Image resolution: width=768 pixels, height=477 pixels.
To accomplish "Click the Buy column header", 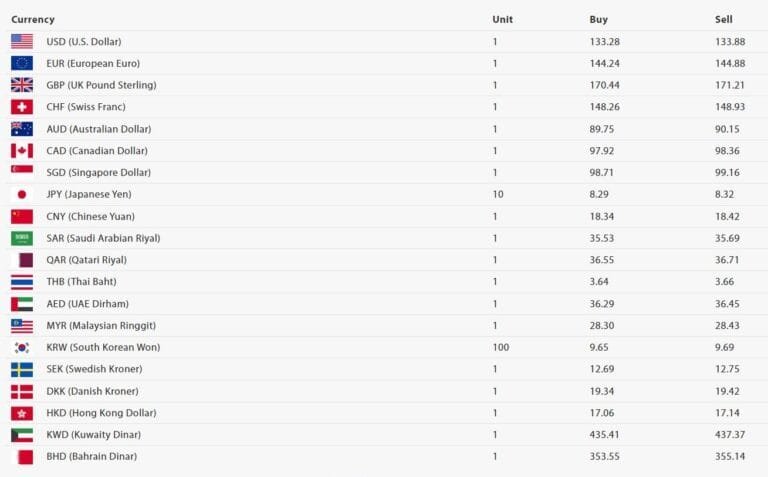I will (x=598, y=19).
